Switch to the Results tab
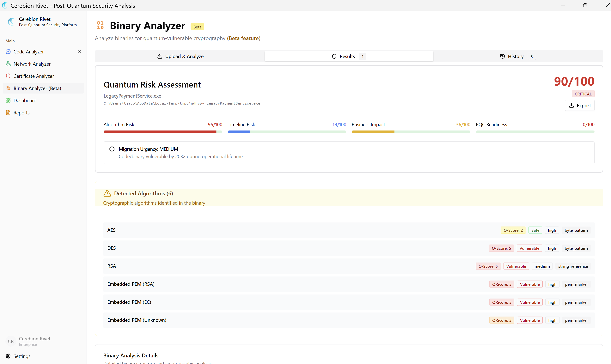 349,56
